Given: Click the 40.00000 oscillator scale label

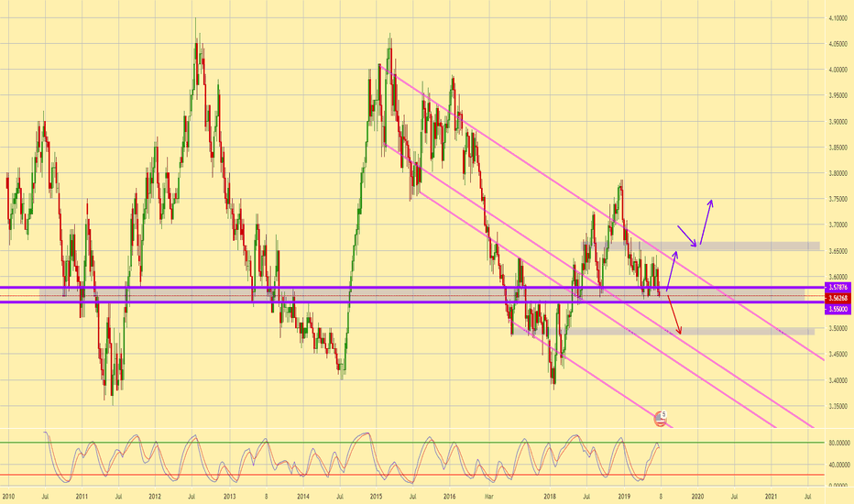Looking at the screenshot, I should click(839, 465).
